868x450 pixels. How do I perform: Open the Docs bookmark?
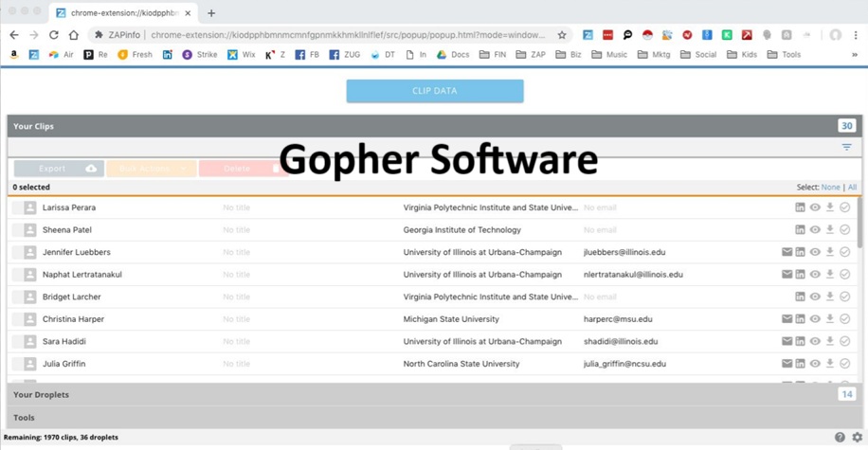[452, 55]
